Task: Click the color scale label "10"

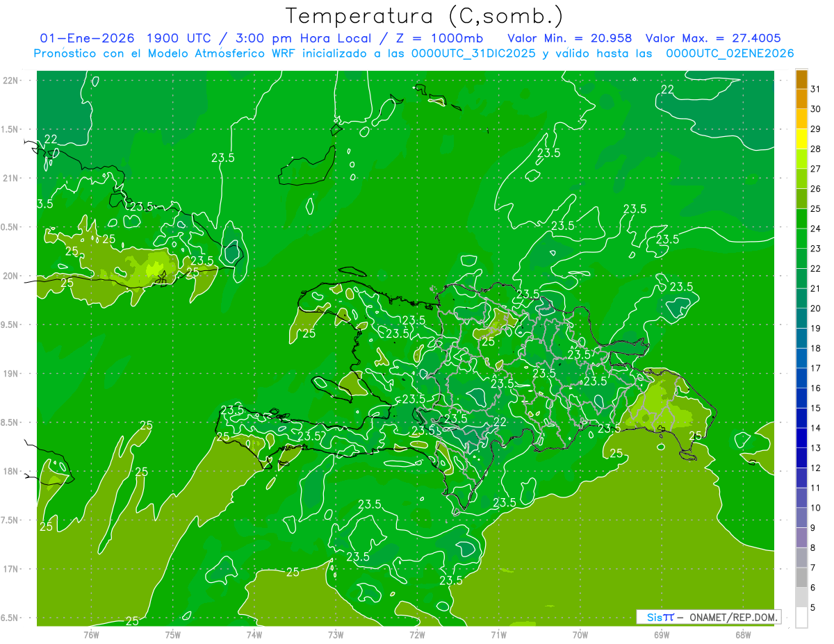Action: tap(815, 508)
